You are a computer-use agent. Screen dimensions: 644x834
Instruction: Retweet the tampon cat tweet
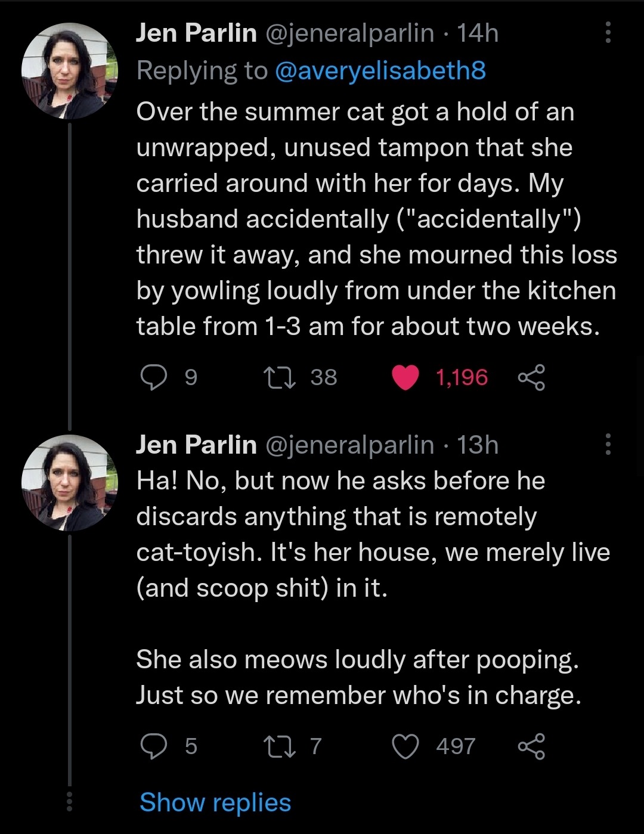[x=280, y=377]
